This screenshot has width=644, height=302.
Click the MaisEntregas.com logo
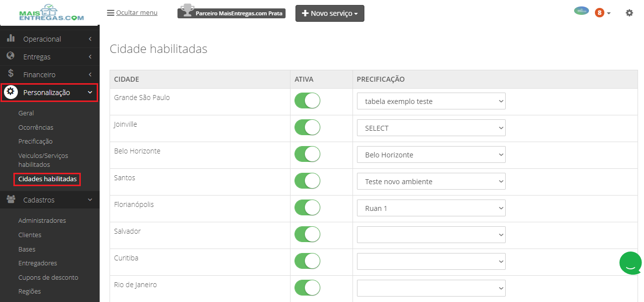[51, 12]
